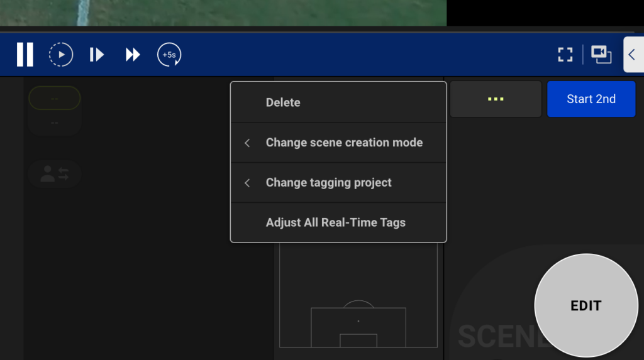Start the 2nd half

pos(591,99)
